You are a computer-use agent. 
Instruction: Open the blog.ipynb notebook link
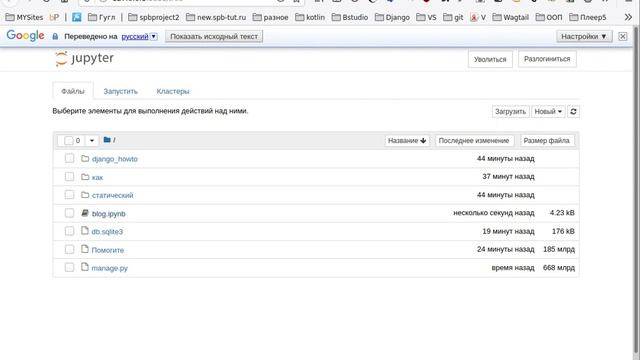click(x=109, y=213)
